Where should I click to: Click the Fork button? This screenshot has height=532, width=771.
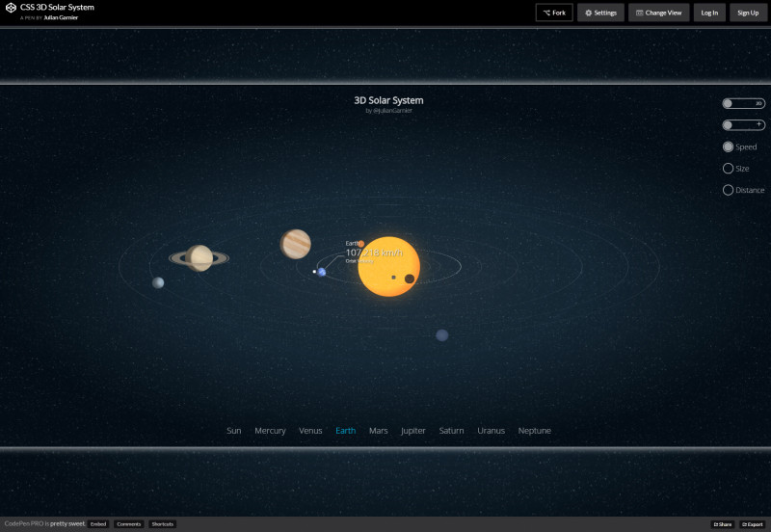point(553,13)
